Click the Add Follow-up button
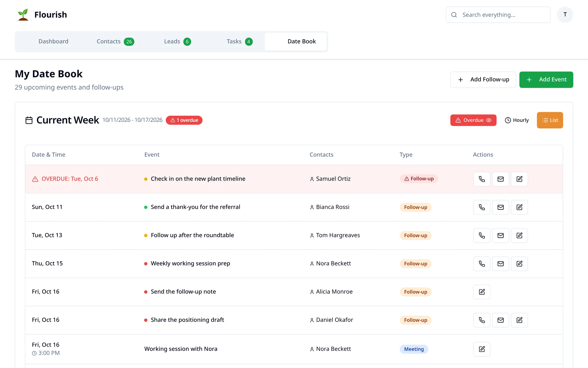 [x=483, y=80]
